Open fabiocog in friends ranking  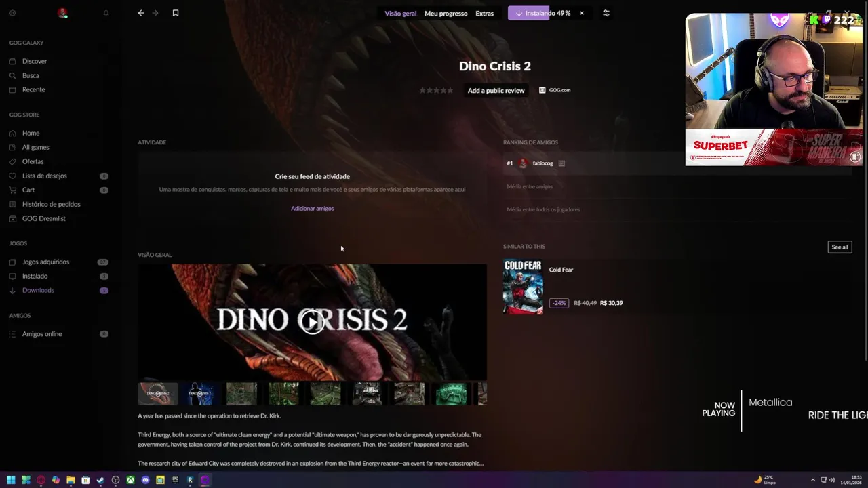click(542, 163)
